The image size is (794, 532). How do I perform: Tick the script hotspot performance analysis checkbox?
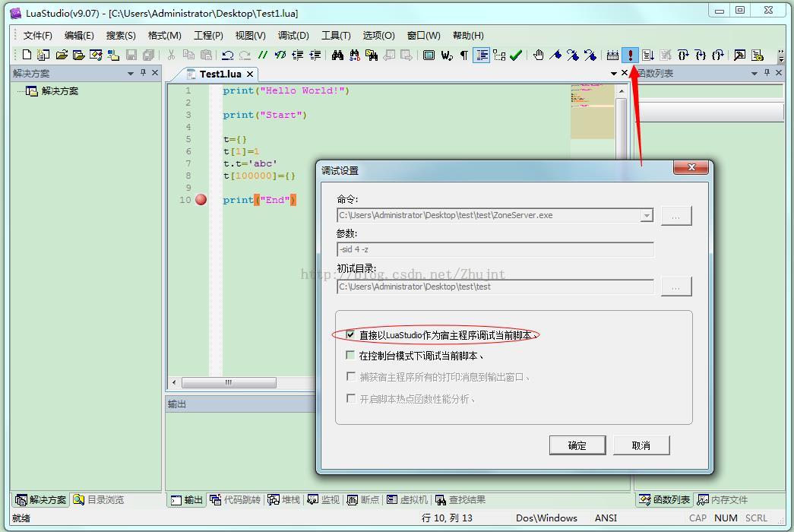[x=350, y=398]
